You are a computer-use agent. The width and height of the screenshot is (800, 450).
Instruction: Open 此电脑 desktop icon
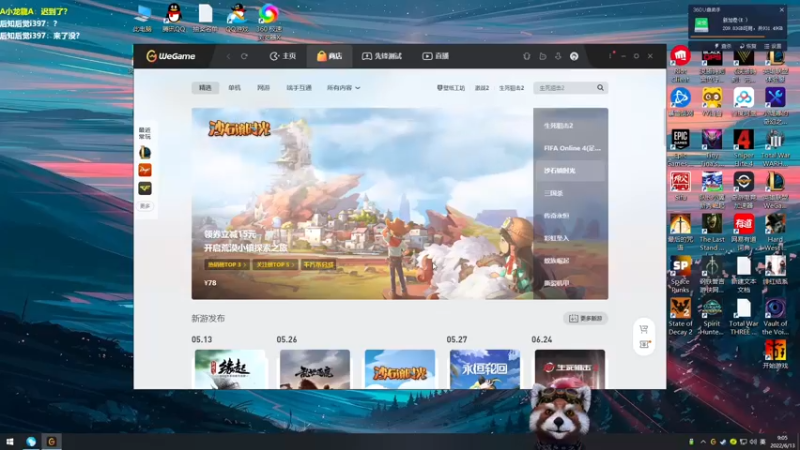[x=142, y=18]
